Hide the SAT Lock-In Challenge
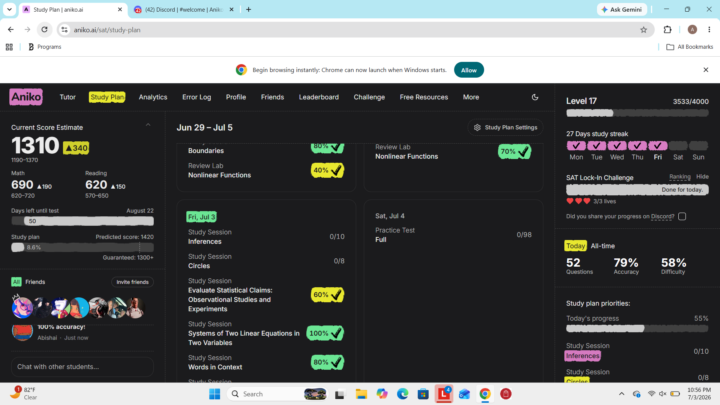Screen dimensions: 720x405 (x=702, y=177)
